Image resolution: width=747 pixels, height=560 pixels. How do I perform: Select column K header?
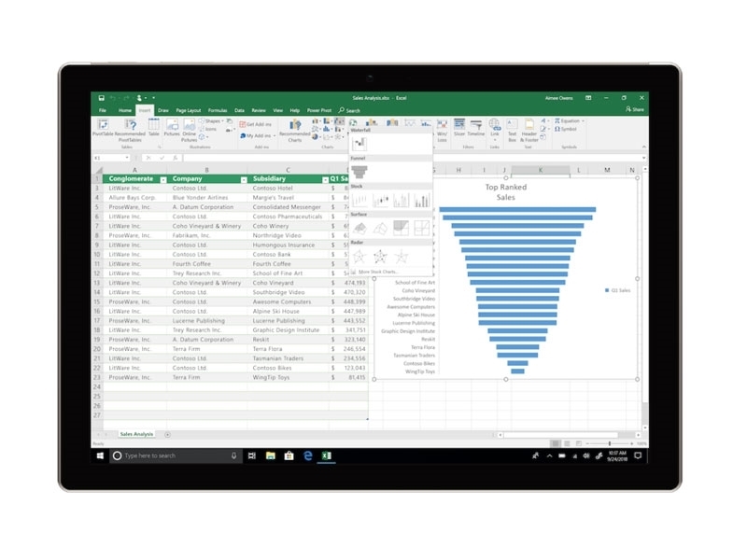point(541,170)
